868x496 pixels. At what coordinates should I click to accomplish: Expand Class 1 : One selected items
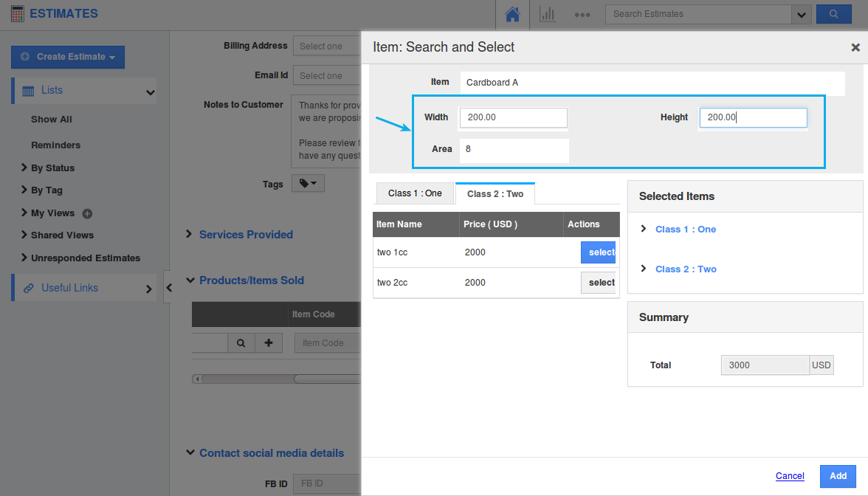tap(644, 230)
